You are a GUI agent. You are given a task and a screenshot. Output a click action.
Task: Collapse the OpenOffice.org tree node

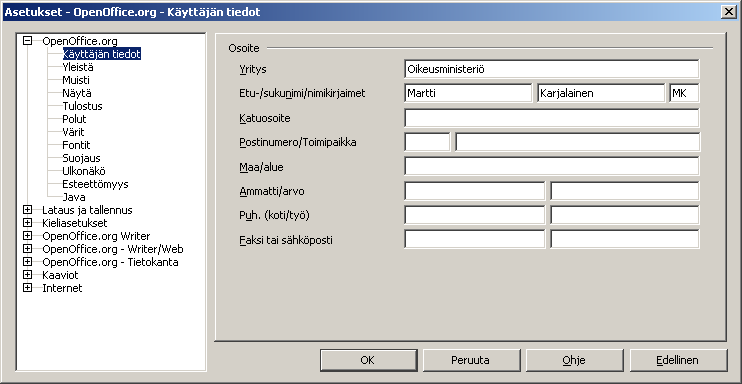[x=27, y=41]
